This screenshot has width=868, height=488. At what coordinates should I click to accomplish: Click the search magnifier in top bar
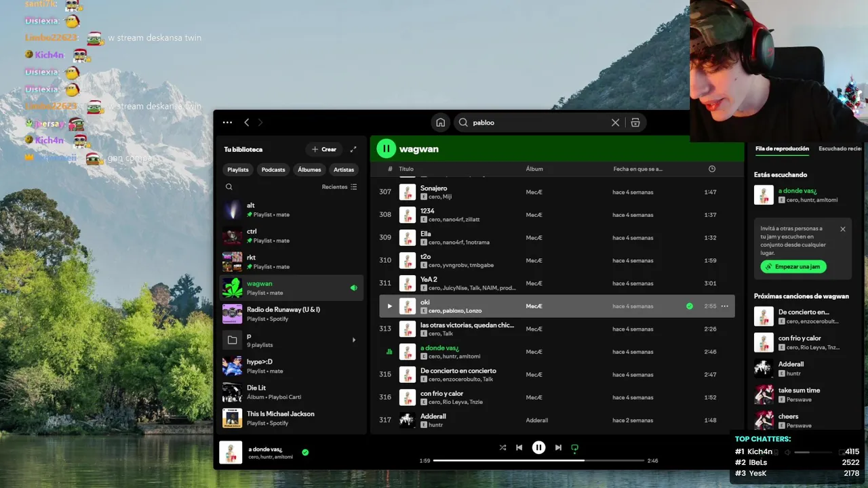[x=464, y=123]
